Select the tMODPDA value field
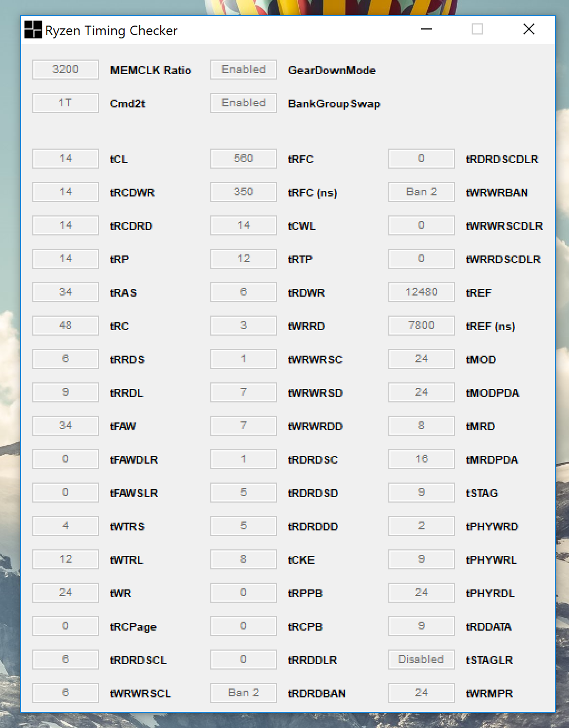This screenshot has width=569, height=728. (x=422, y=392)
